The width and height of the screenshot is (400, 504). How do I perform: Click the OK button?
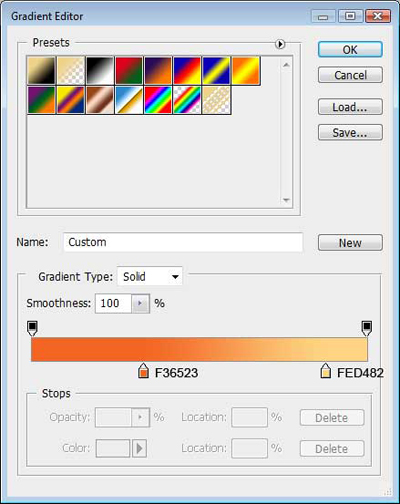(350, 50)
